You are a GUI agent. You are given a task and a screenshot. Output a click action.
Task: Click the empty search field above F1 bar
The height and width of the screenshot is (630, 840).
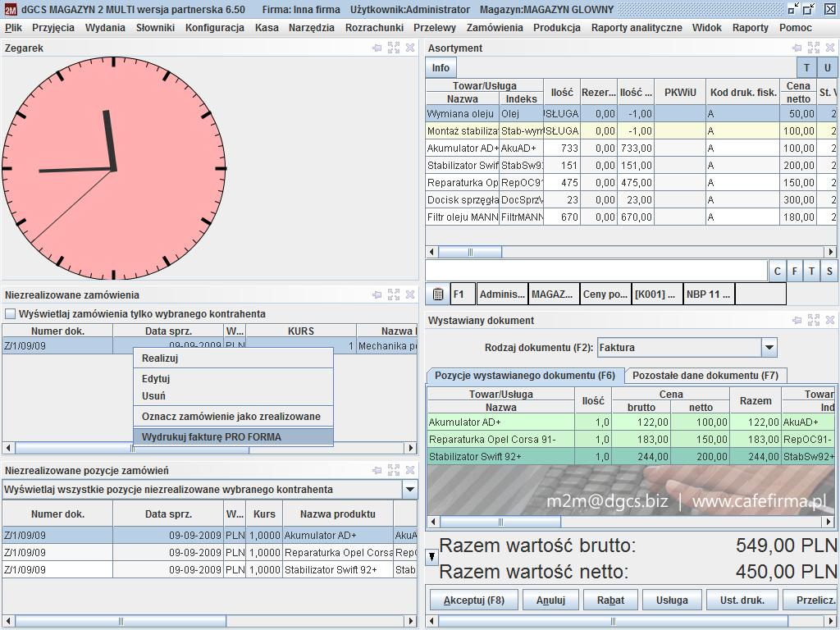596,271
